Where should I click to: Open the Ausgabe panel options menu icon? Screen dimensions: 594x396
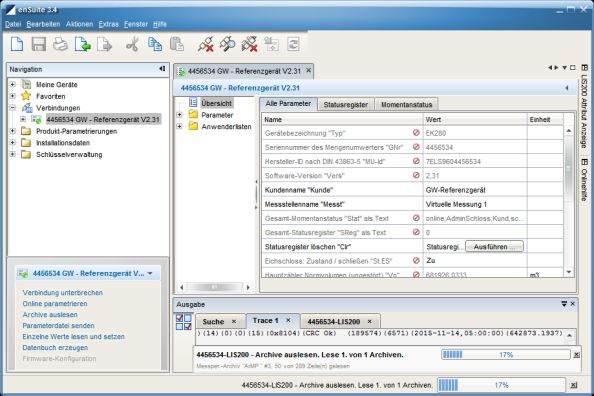[564, 304]
